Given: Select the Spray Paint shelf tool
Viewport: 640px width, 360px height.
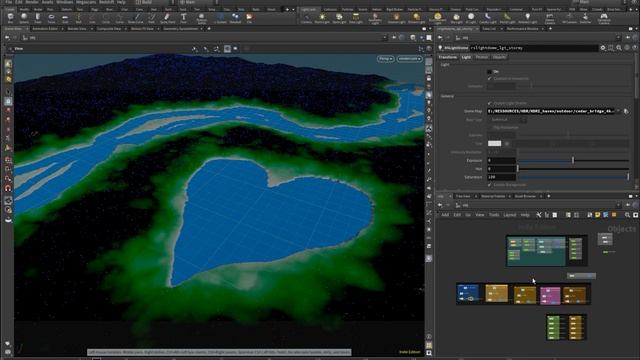Looking at the screenshot, I should pyautogui.click(x=167, y=18).
